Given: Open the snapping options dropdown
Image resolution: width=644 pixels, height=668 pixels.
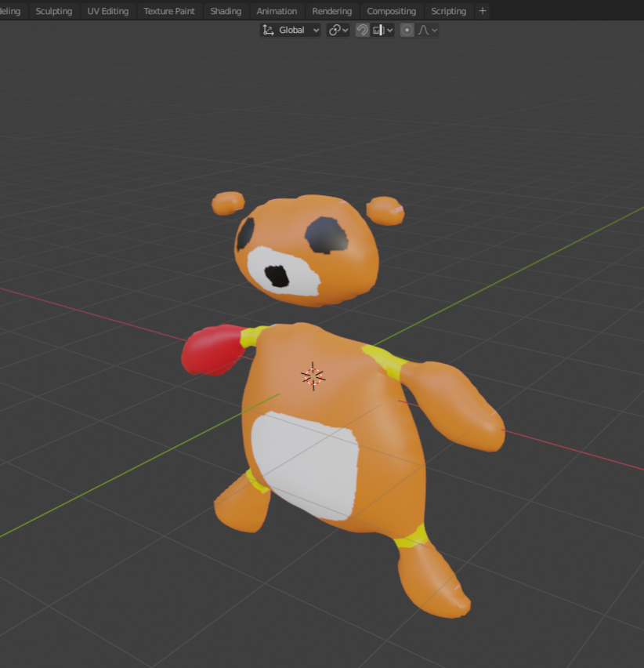Looking at the screenshot, I should click(382, 31).
